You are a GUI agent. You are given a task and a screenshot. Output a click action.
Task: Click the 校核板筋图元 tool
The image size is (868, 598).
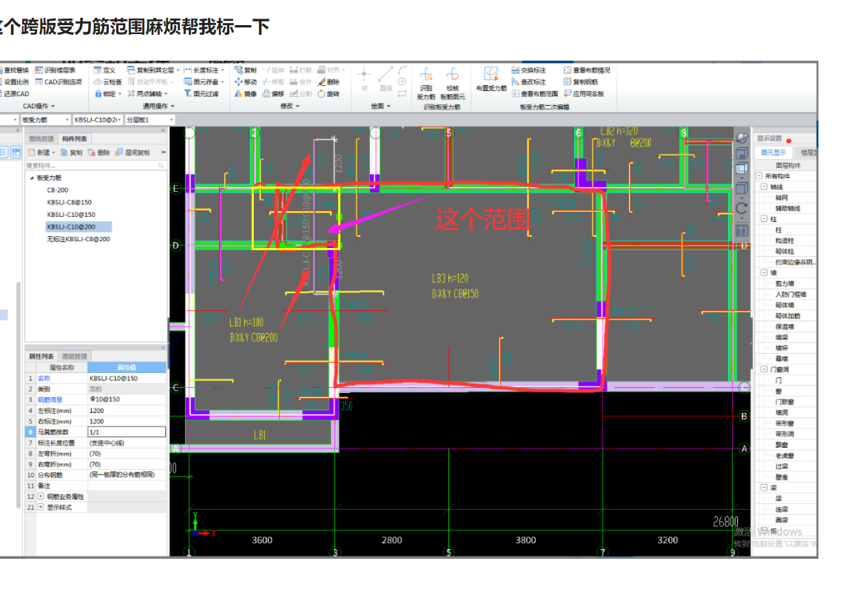tap(453, 84)
